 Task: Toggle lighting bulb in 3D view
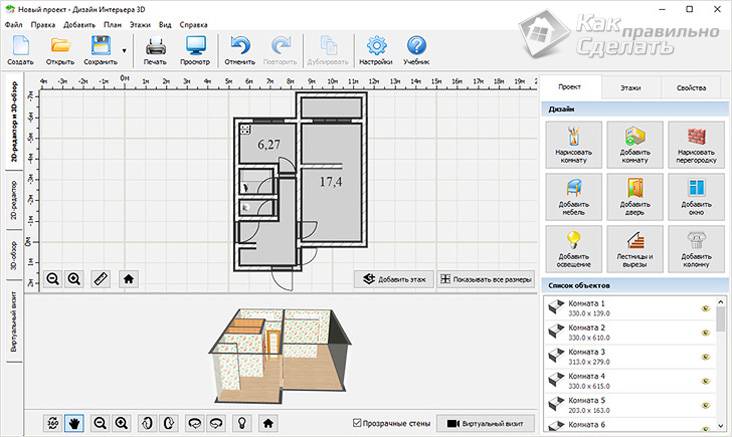coord(242,423)
